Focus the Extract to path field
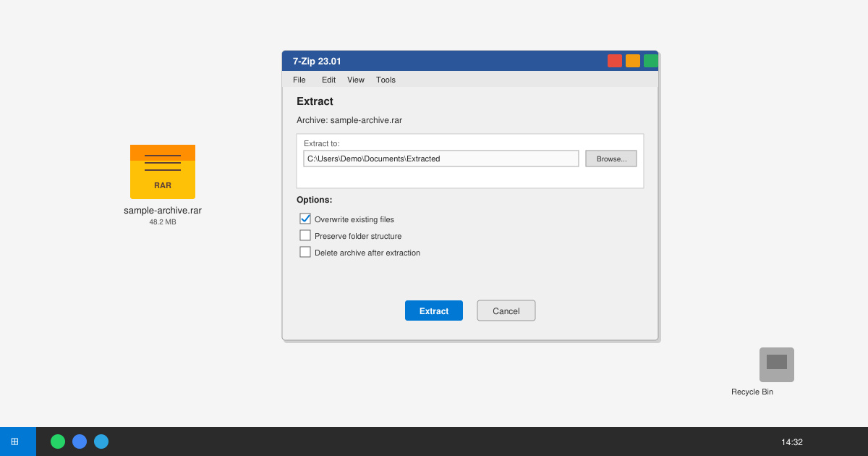 point(441,159)
